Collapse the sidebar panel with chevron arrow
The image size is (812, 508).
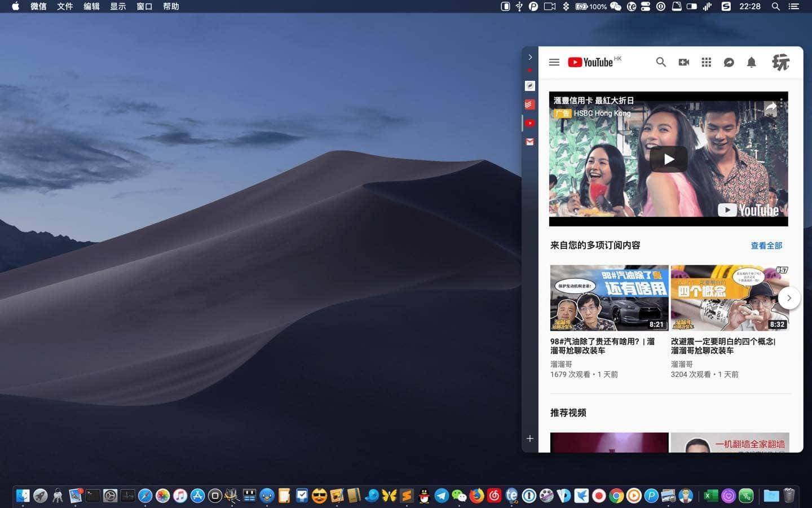pyautogui.click(x=530, y=57)
